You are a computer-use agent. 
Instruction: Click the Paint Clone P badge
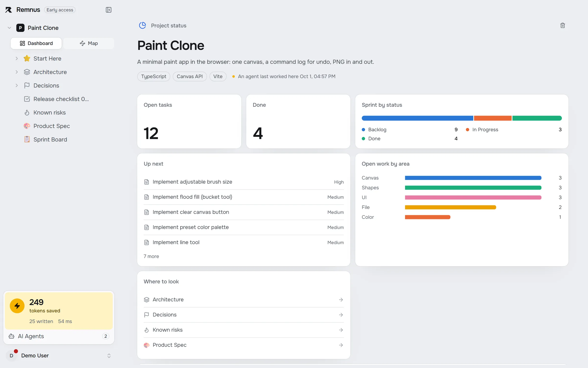click(20, 28)
